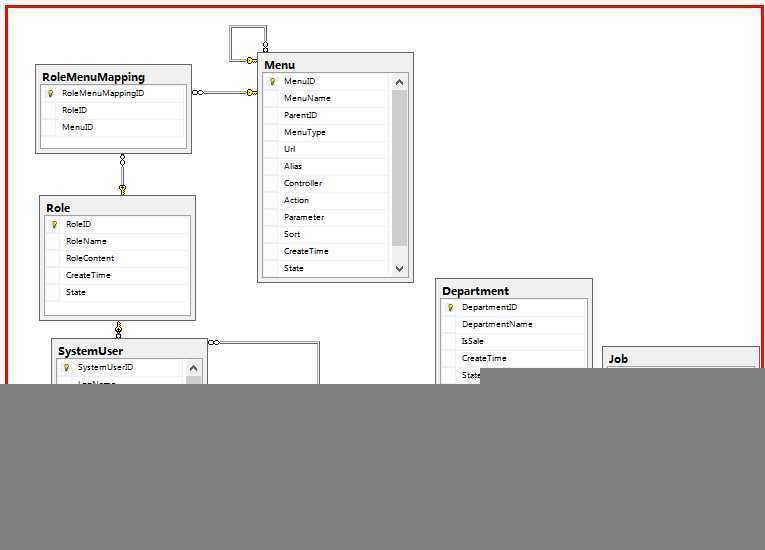Click the Menu self-reference relationship key endpoint
The width and height of the screenshot is (765, 550).
pos(251,61)
